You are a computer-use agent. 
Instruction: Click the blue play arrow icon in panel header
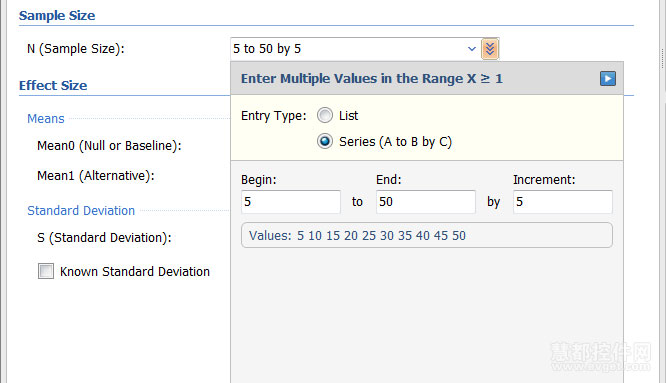pos(607,79)
